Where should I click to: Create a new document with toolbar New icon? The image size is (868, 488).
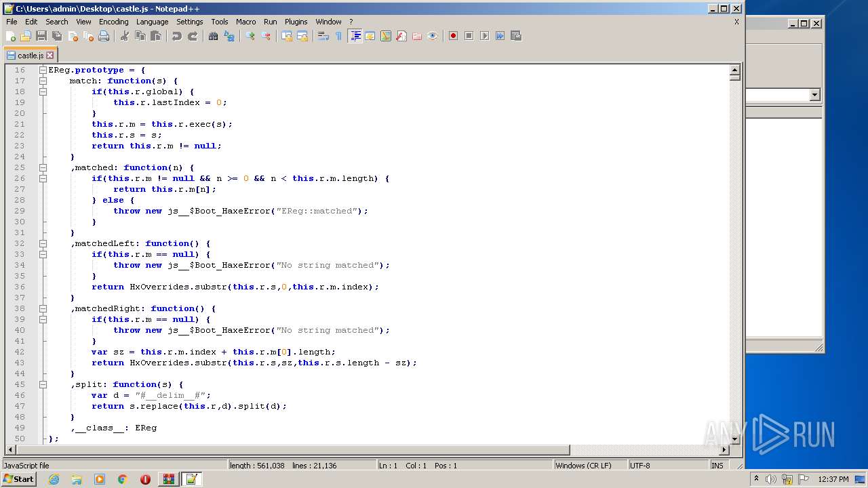(11, 36)
